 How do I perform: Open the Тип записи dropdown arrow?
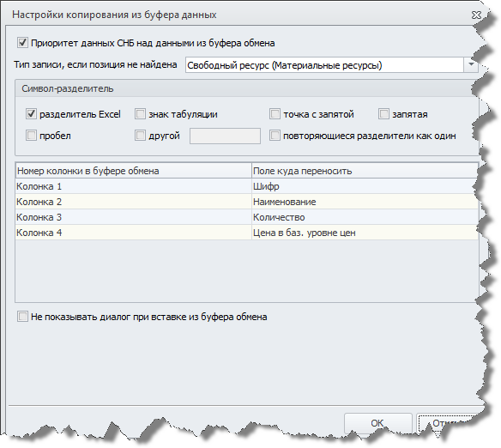coord(471,65)
